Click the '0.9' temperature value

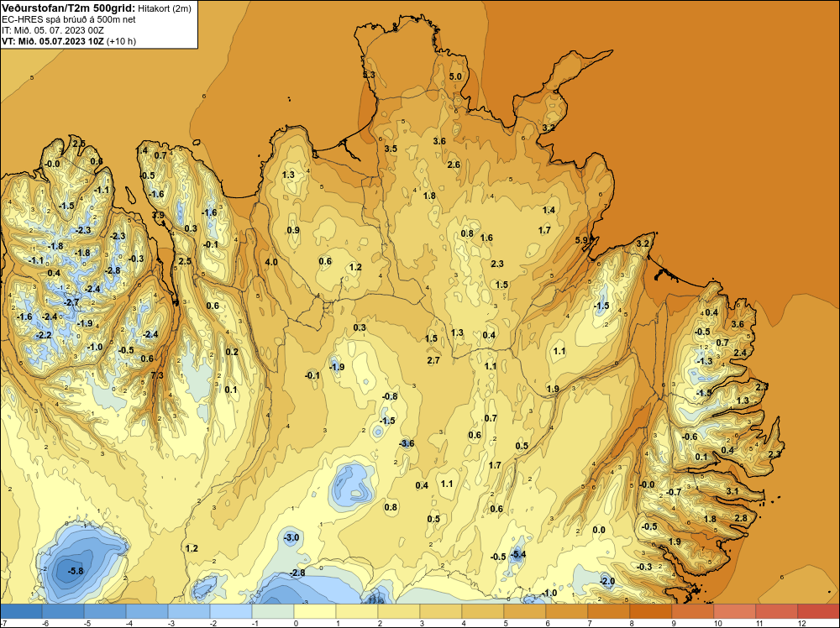coord(293,230)
